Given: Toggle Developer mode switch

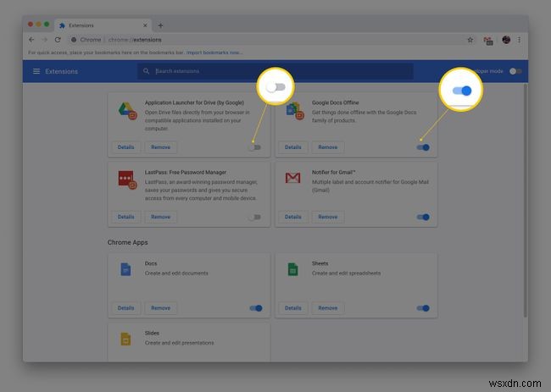Looking at the screenshot, I should pos(515,71).
